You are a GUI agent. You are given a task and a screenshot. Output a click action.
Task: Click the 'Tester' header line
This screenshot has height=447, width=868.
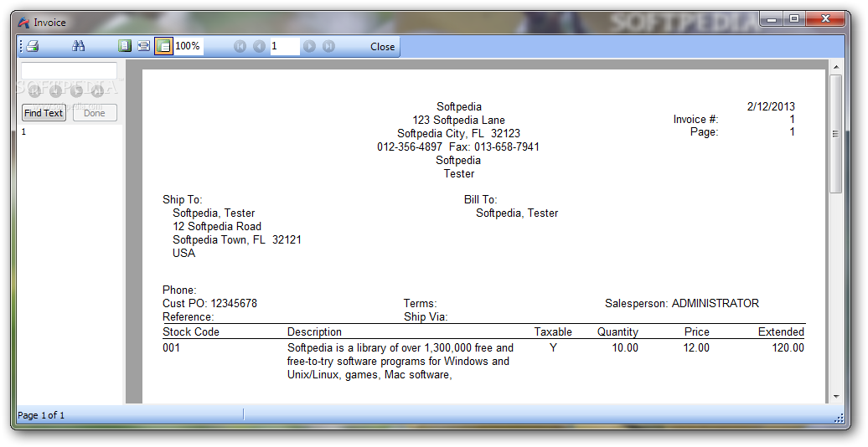click(x=459, y=173)
